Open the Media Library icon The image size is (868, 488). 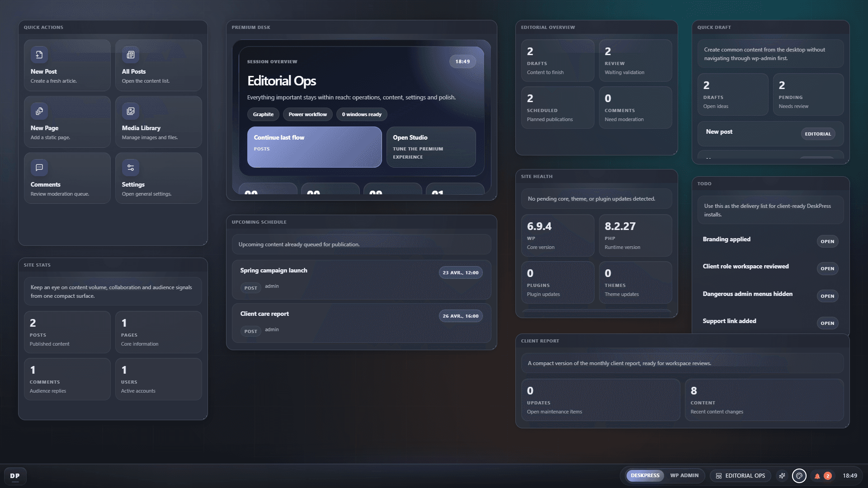tap(131, 110)
